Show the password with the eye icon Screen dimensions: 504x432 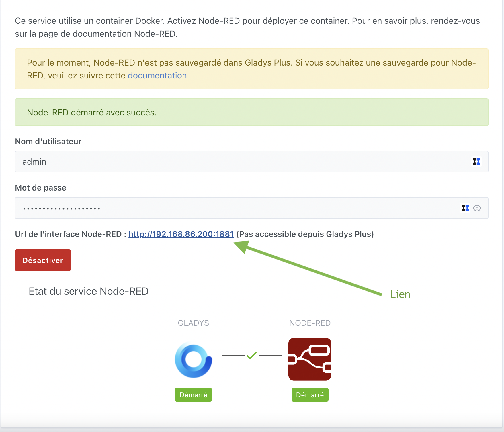click(x=477, y=208)
